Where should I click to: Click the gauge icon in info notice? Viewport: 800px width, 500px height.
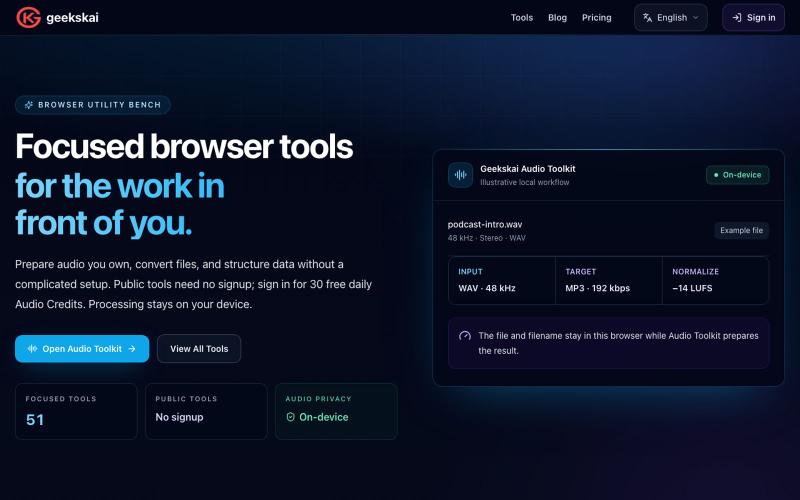tap(465, 336)
